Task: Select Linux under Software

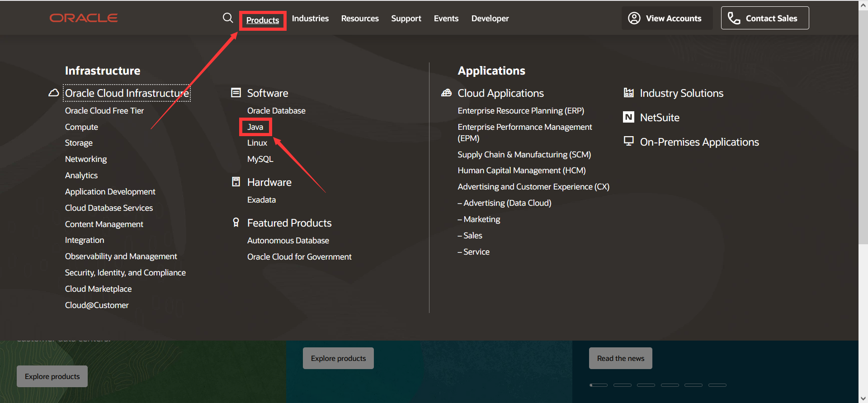Action: click(257, 143)
